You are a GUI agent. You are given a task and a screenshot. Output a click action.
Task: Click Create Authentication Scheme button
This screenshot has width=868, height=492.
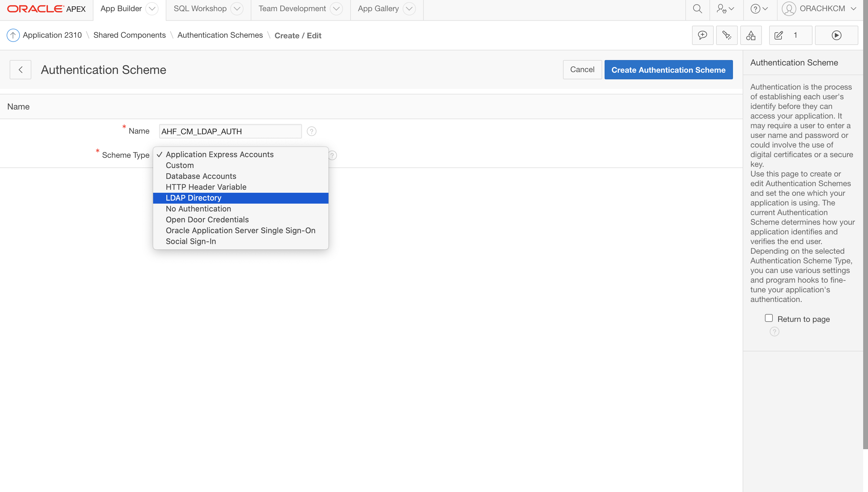point(668,70)
